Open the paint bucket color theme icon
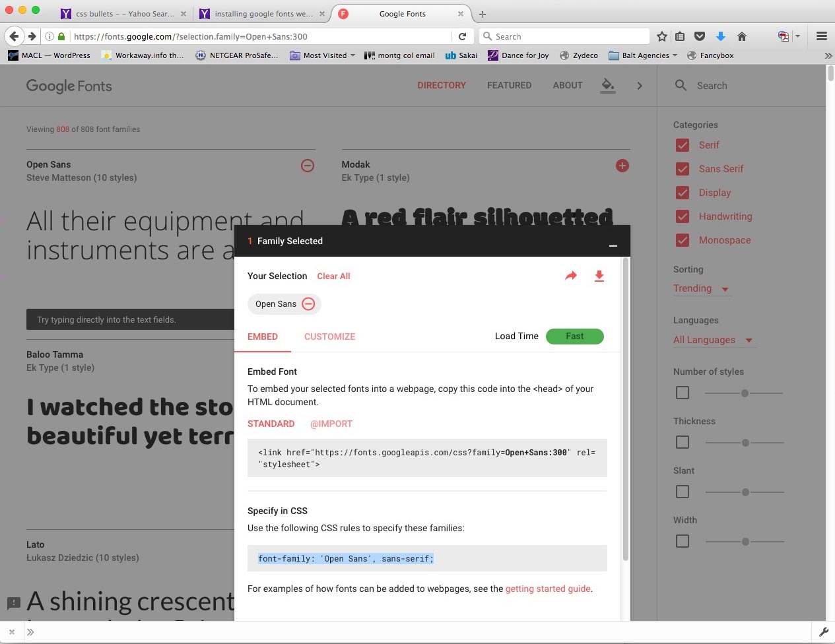The width and height of the screenshot is (835, 644). [608, 85]
